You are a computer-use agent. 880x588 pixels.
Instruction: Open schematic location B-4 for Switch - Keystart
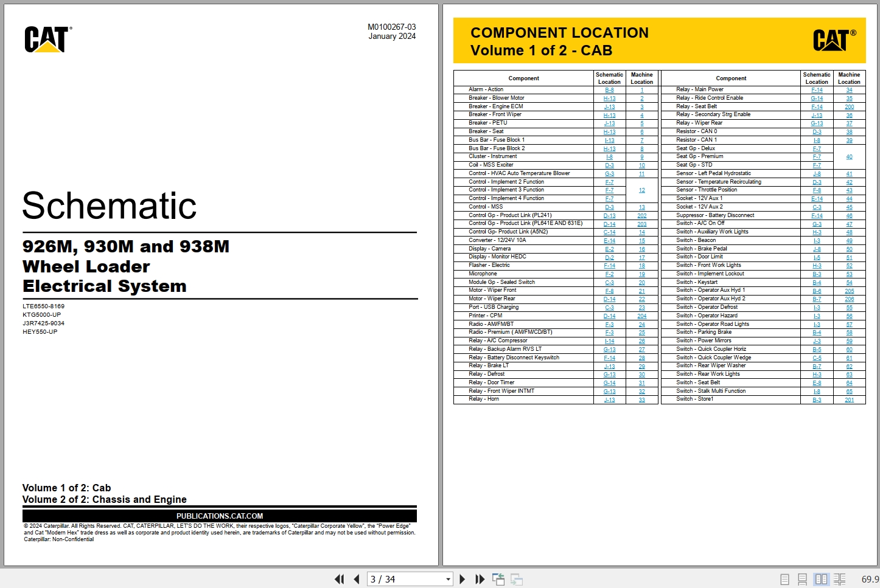click(x=817, y=283)
